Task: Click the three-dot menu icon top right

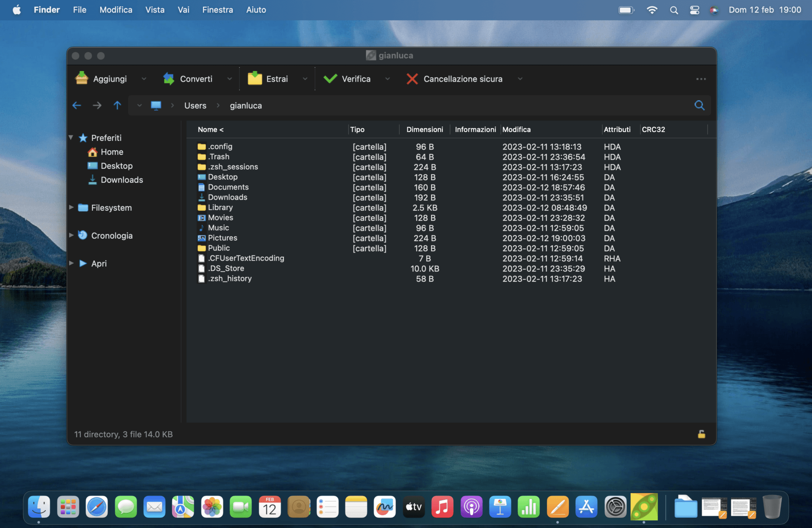Action: coord(701,79)
